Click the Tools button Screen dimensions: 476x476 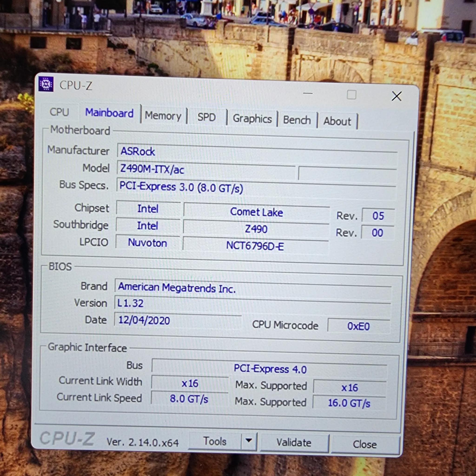point(214,441)
